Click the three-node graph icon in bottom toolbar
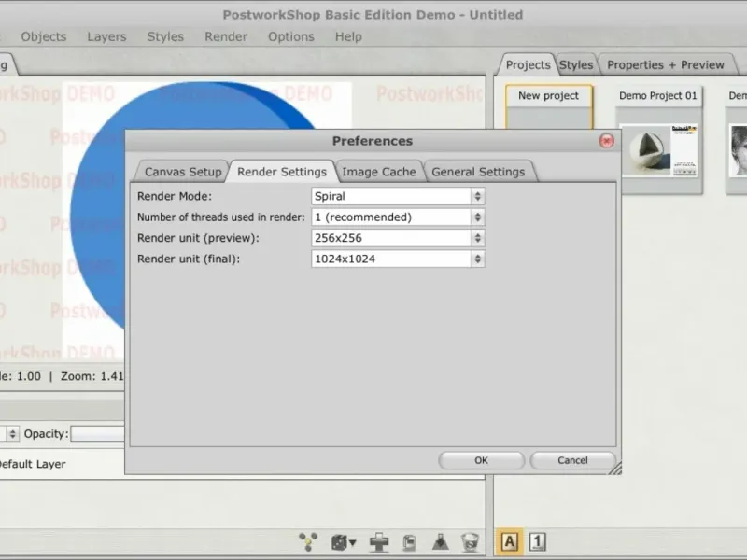Screen dimensions: 747x560 pyautogui.click(x=308, y=541)
